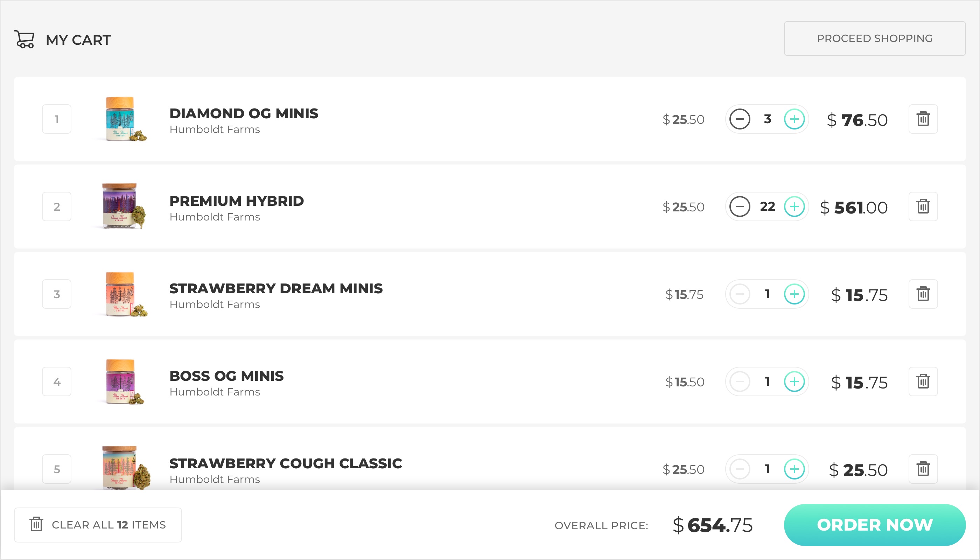The width and height of the screenshot is (980, 560).
Task: Add another Strawberry Cough Classic
Action: click(x=794, y=469)
